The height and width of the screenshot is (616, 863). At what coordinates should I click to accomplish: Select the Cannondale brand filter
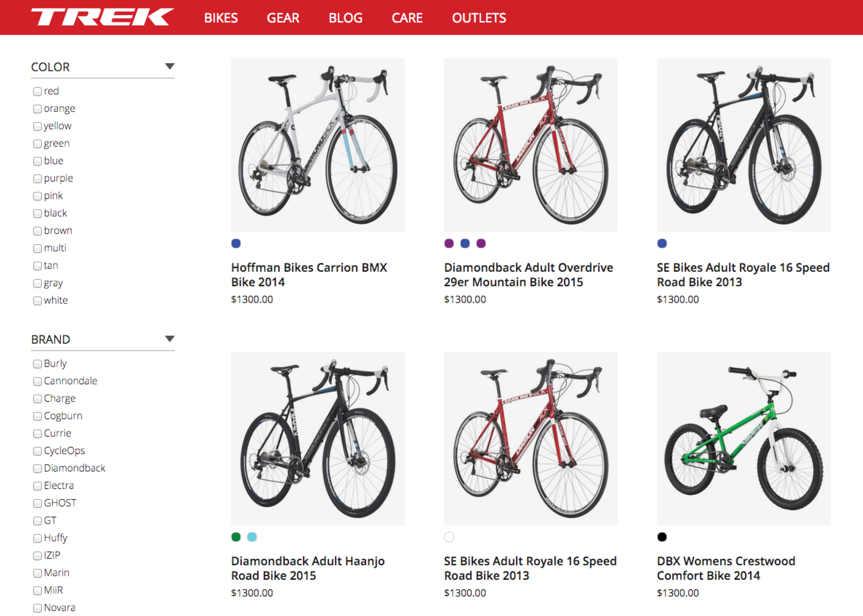[37, 382]
